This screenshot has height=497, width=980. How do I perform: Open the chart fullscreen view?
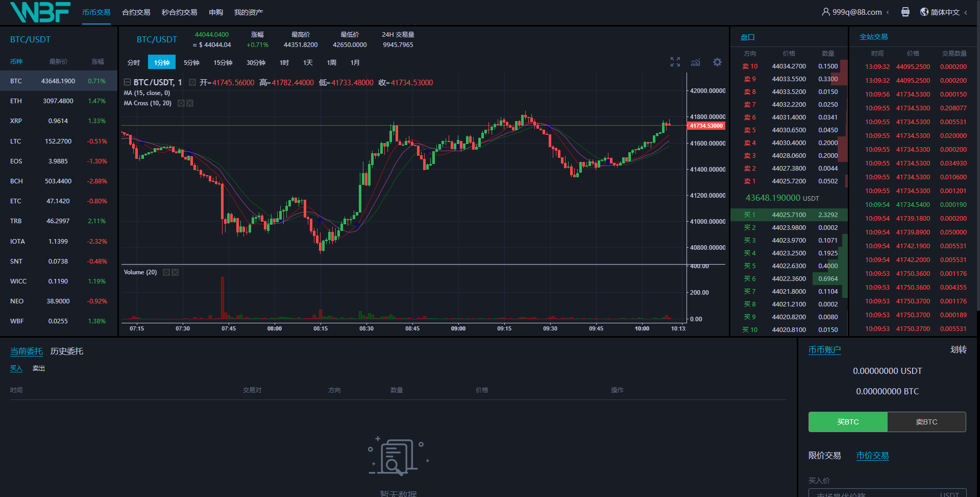pos(675,62)
